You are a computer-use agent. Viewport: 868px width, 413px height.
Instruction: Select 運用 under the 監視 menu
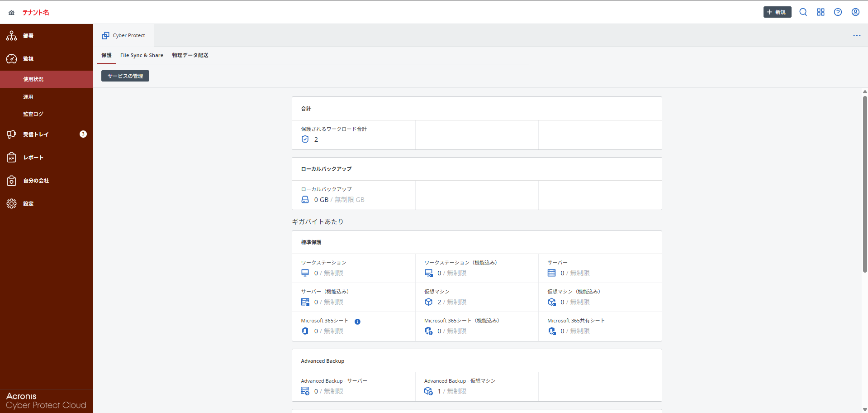pos(28,97)
